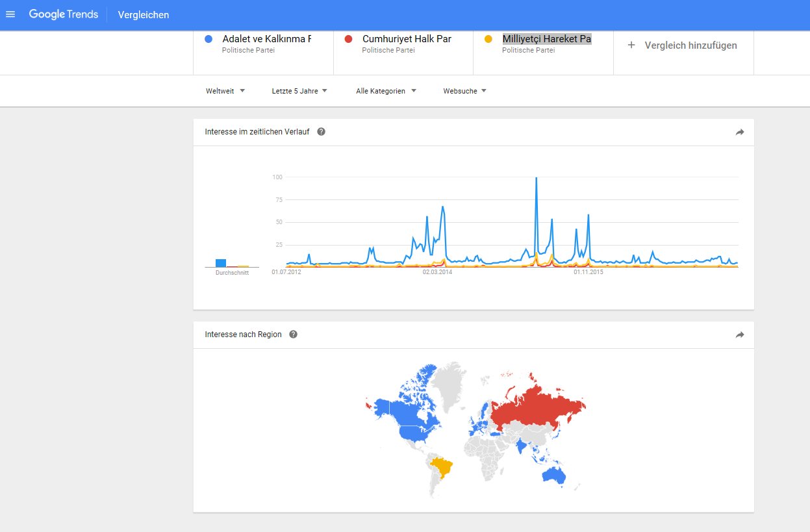Click the Google Trends logo
Viewport: 810px width, 532px height.
pyautogui.click(x=63, y=14)
